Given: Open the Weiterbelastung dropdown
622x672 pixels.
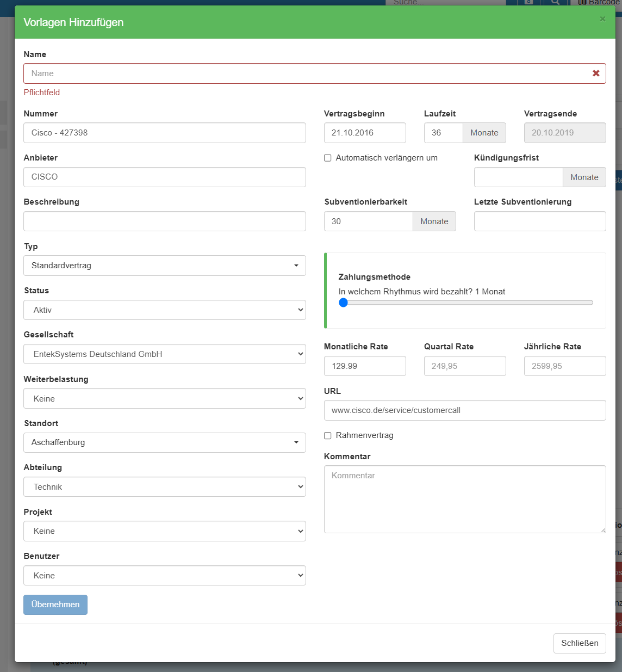Looking at the screenshot, I should (x=165, y=399).
